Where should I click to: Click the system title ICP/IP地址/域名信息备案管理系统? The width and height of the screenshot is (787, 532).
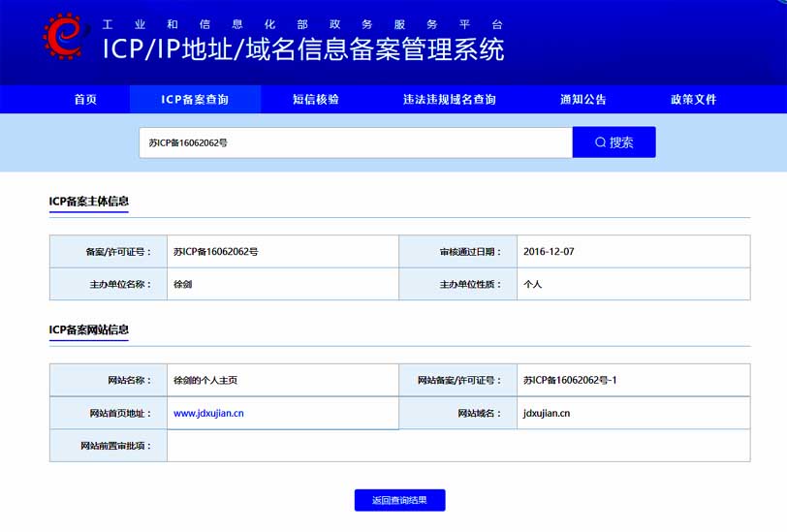(x=303, y=48)
